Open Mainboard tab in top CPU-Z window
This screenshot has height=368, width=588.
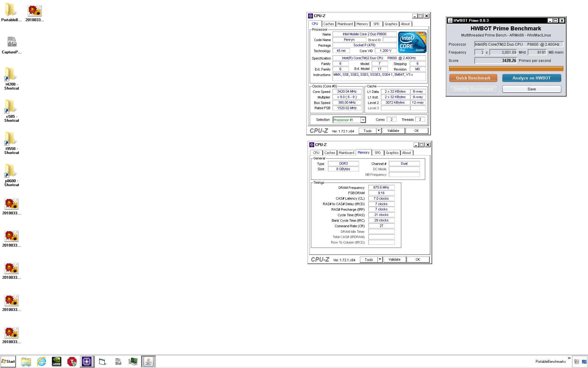(345, 24)
